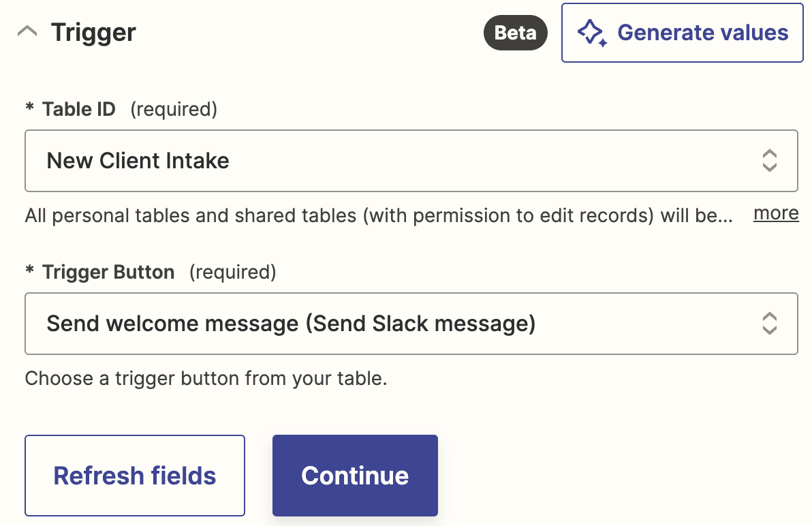Viewport: 812px width, 526px height.
Task: Click the (required) text after Table ID
Action: (x=173, y=109)
